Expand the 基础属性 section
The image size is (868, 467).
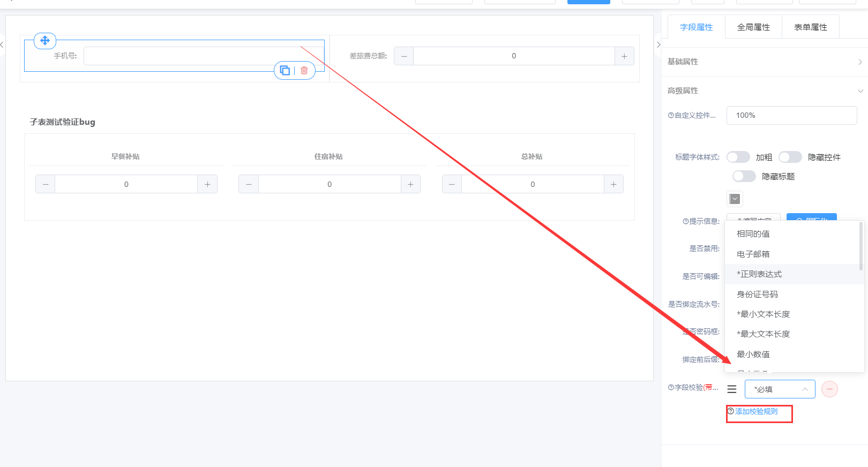pos(765,62)
